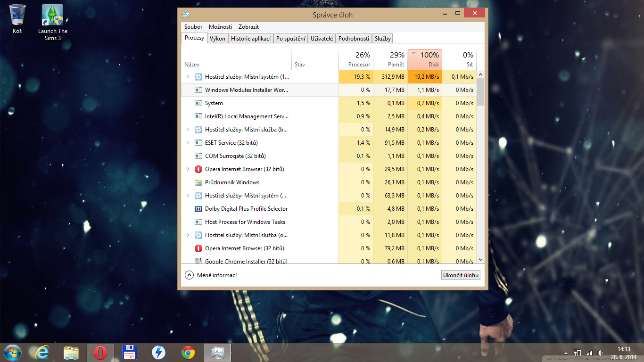
Task: Expand Hostitel služby: Místní služba (o... row
Action: (x=188, y=235)
